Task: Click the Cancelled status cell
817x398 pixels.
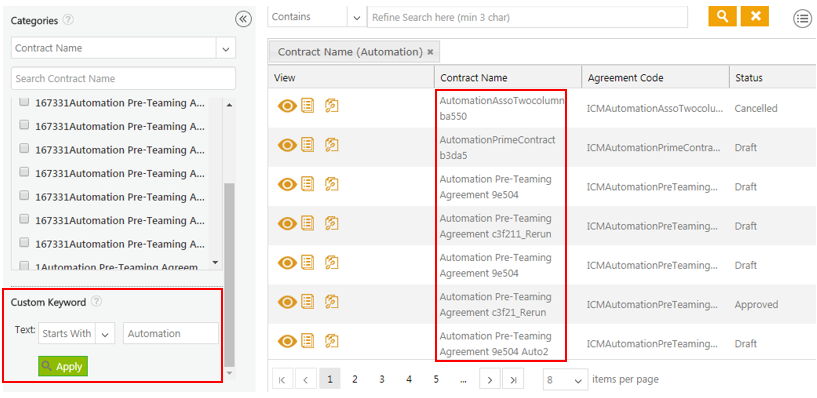Action: click(x=756, y=109)
